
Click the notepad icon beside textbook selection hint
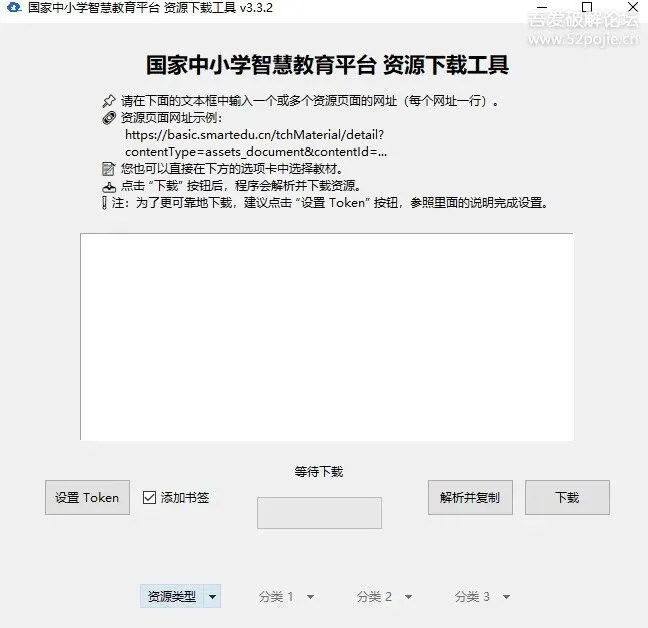[x=108, y=169]
